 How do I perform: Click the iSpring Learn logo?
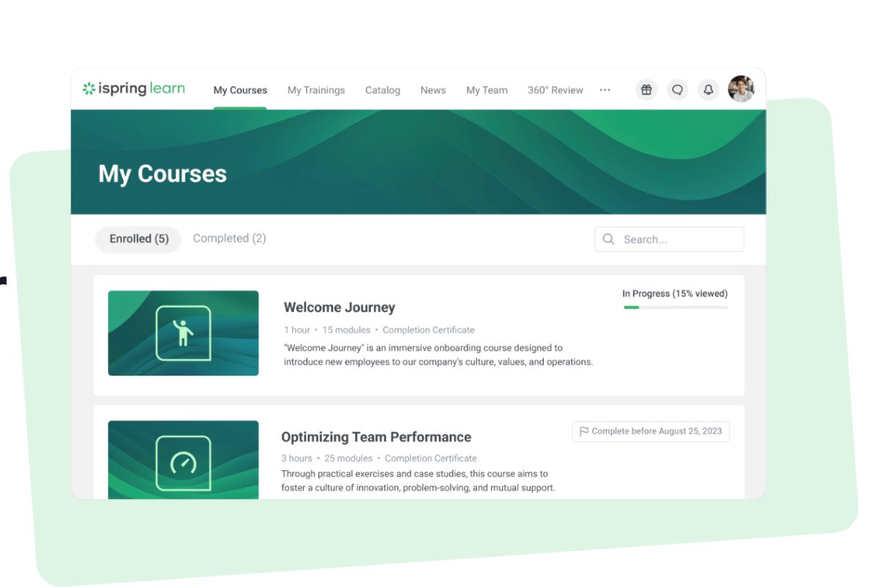coord(134,89)
